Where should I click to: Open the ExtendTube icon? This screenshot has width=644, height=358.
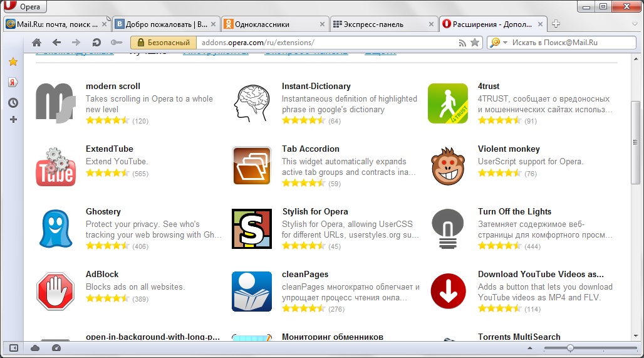pos(56,167)
